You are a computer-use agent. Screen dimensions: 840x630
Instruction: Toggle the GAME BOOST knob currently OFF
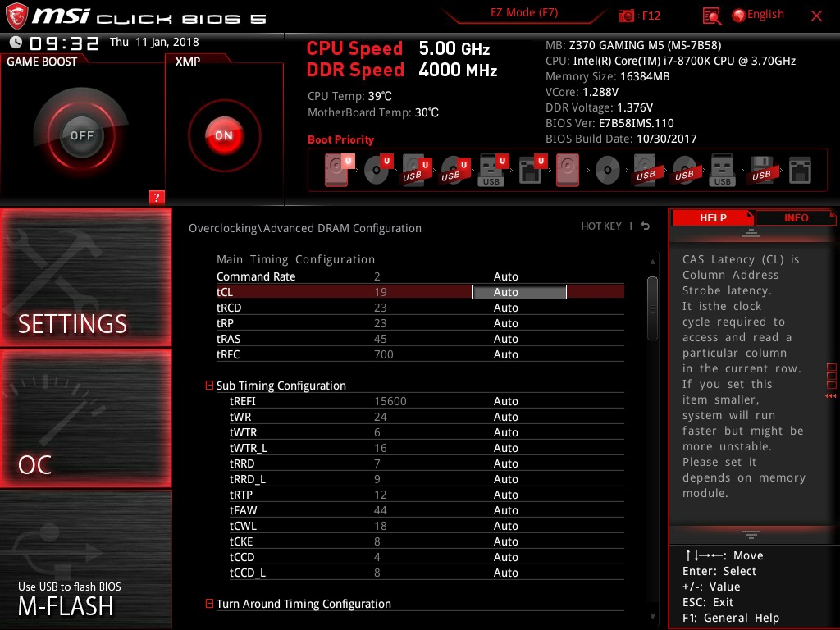click(81, 135)
